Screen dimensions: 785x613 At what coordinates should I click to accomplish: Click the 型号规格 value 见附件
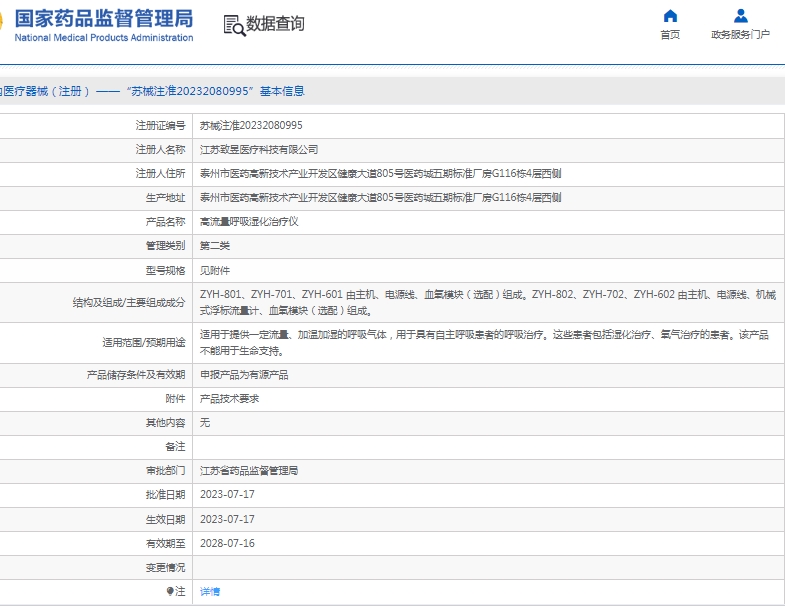[215, 271]
